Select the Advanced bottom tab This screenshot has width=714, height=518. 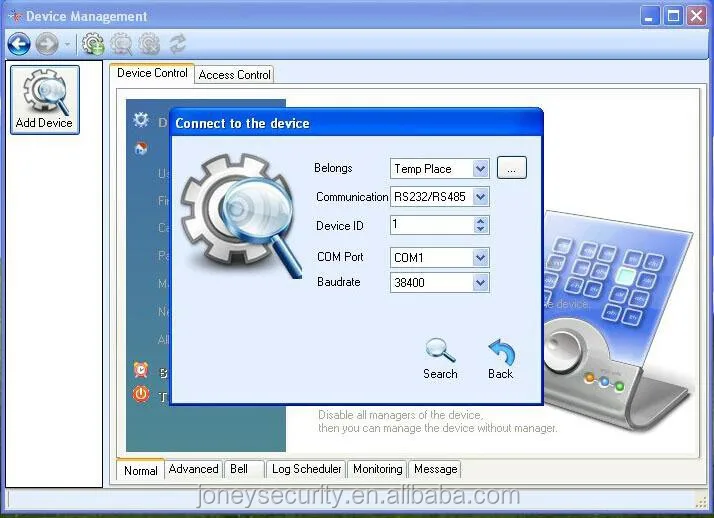tap(193, 469)
